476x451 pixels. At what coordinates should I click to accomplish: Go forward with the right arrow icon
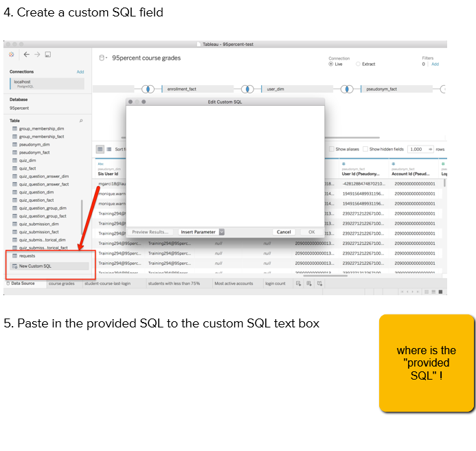pyautogui.click(x=37, y=55)
